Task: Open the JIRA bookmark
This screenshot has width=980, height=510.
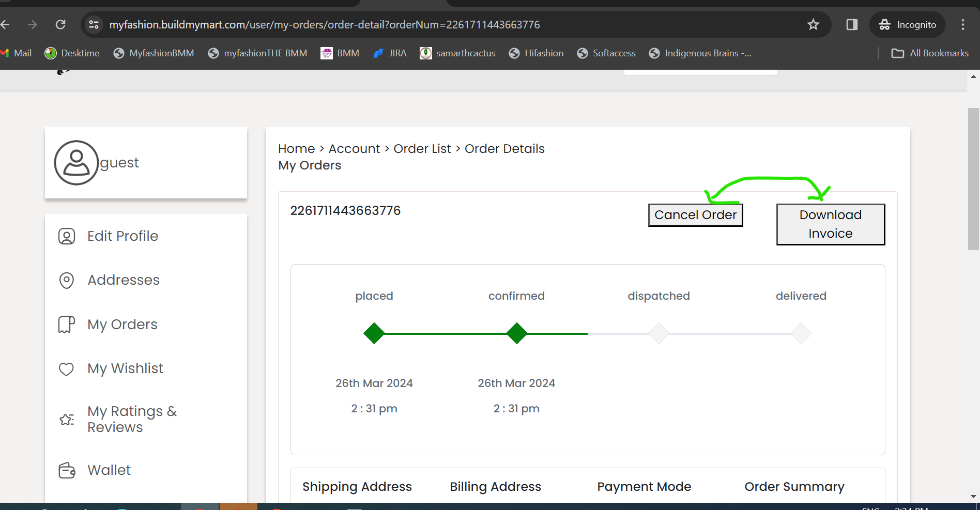Action: pos(390,53)
